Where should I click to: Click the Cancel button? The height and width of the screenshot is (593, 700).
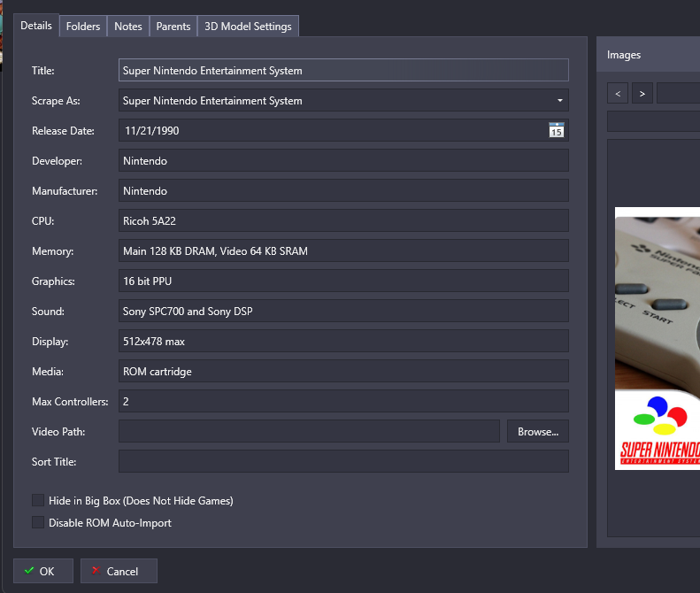tap(119, 572)
